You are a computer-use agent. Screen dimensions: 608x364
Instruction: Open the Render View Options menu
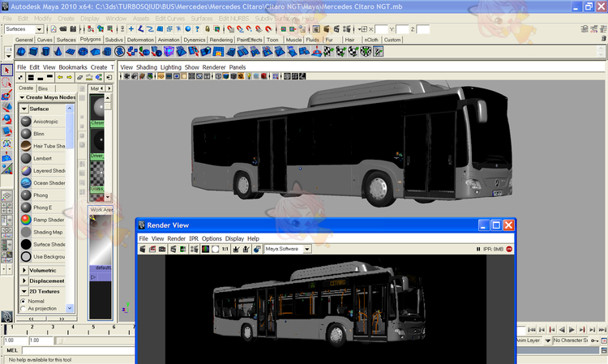point(212,238)
